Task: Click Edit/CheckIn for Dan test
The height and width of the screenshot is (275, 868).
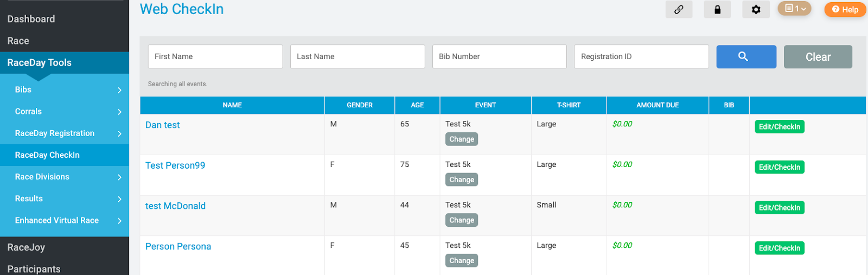Action: [x=780, y=126]
